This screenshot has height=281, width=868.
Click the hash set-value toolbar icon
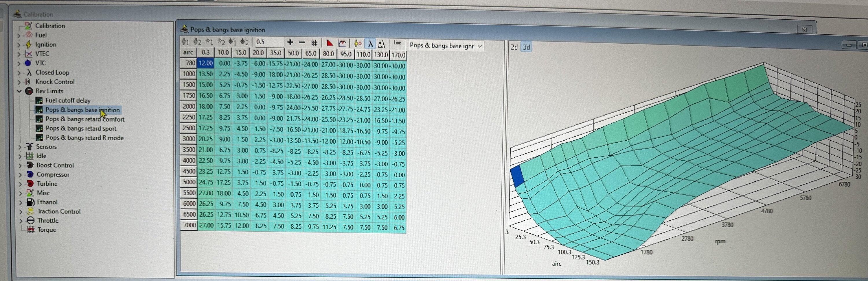point(314,43)
